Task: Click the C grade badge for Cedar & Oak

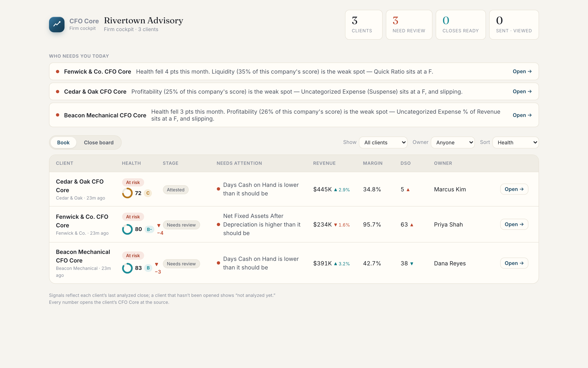Action: click(x=148, y=193)
